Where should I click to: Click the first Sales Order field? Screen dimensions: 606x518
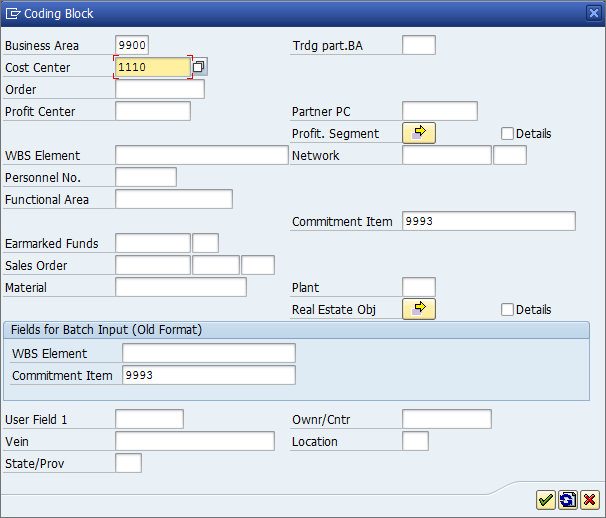(153, 266)
